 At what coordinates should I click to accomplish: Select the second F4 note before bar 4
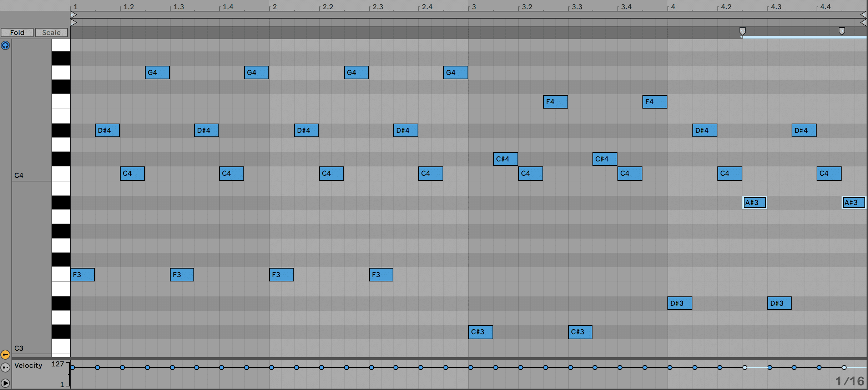[x=655, y=102]
